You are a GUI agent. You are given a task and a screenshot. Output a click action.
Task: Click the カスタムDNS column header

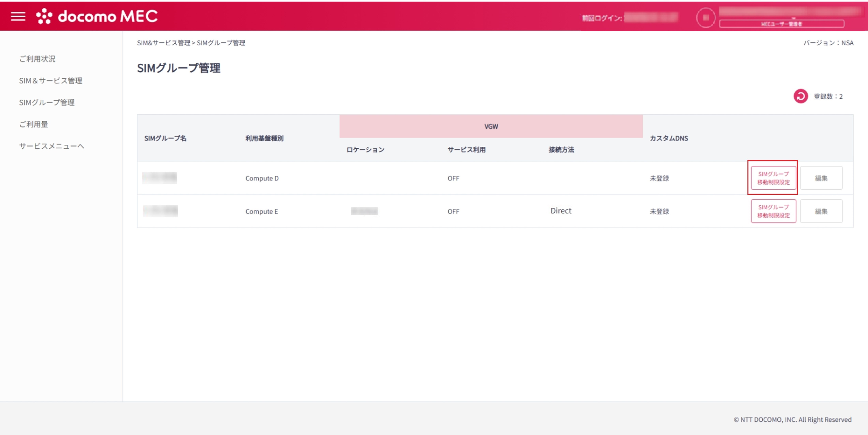669,138
